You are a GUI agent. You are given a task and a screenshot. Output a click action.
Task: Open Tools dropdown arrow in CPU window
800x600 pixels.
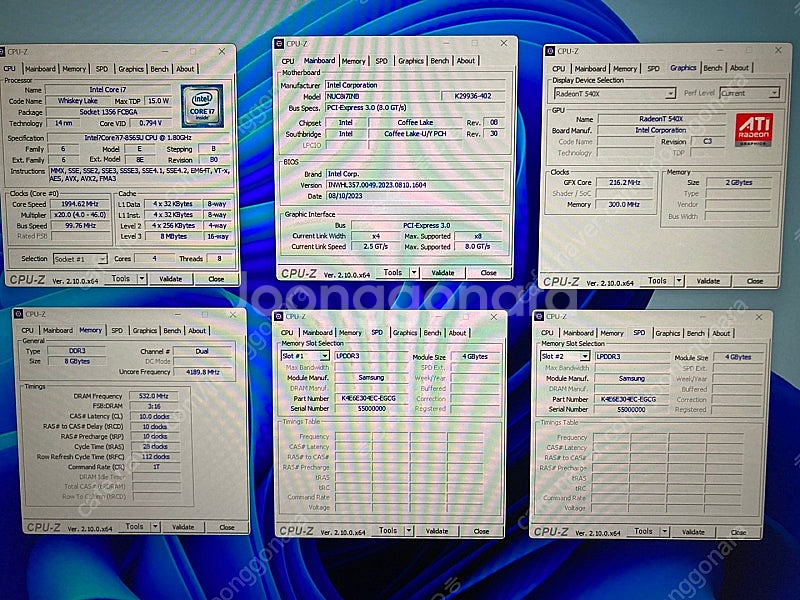pyautogui.click(x=142, y=279)
